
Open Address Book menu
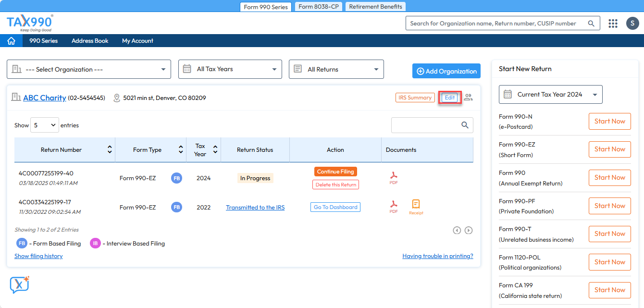click(90, 41)
